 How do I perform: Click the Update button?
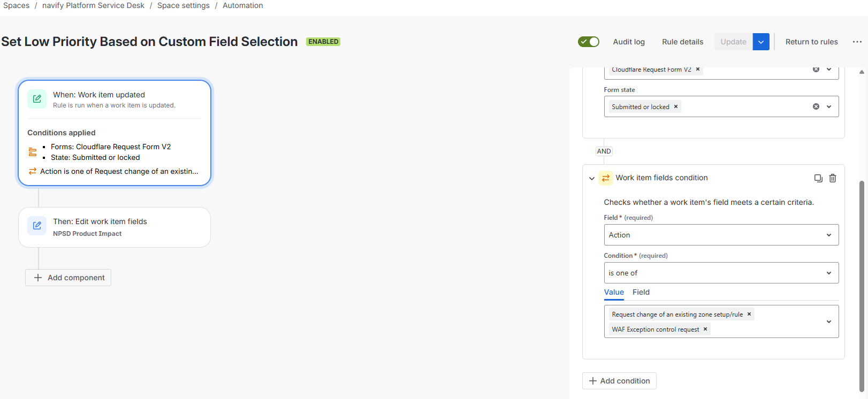point(733,42)
